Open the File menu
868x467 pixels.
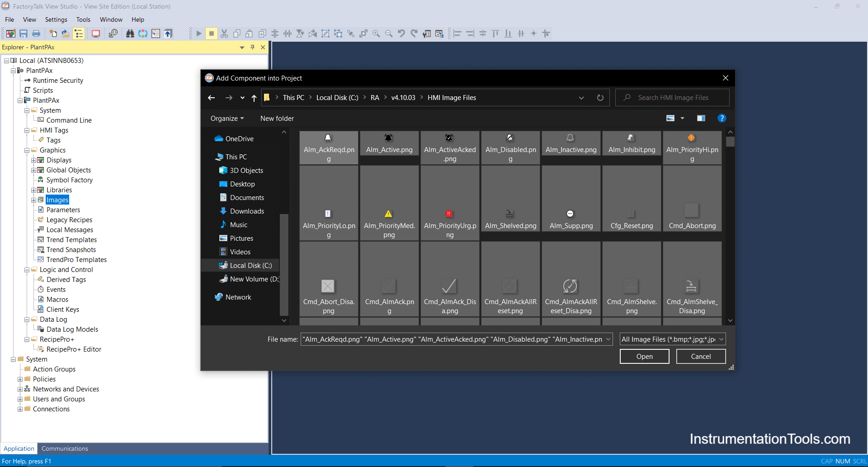9,19
